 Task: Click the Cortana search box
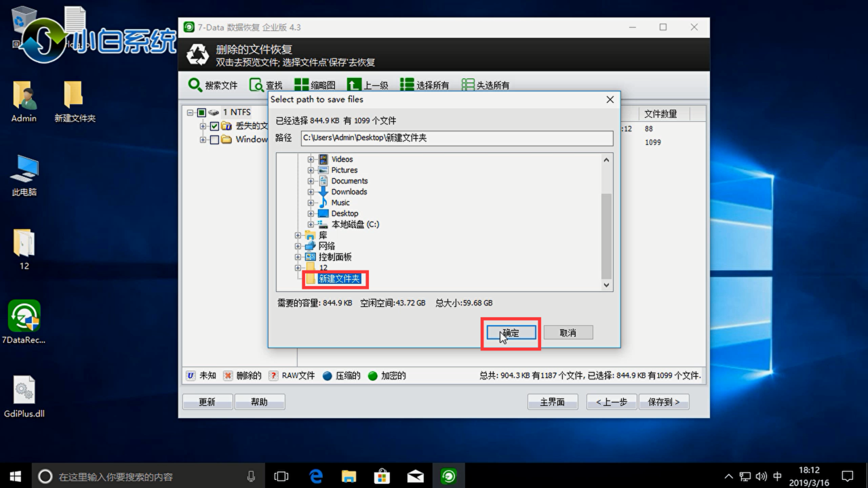[148, 476]
